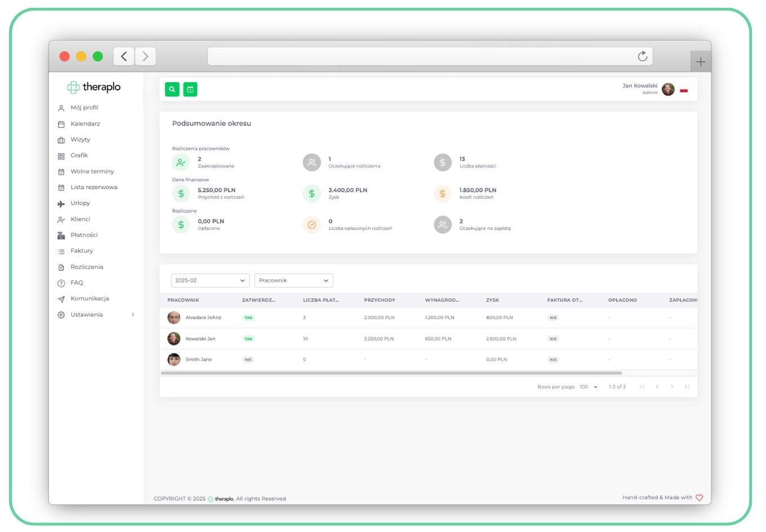
Task: Click the Grafik grid icon
Action: coord(61,155)
